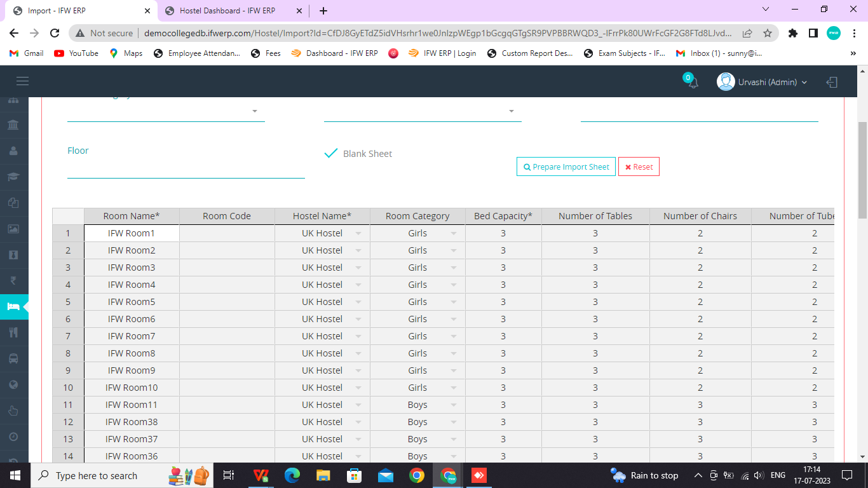Expand Hostel Name dropdown for IFW Room5
The height and width of the screenshot is (488, 868).
358,302
